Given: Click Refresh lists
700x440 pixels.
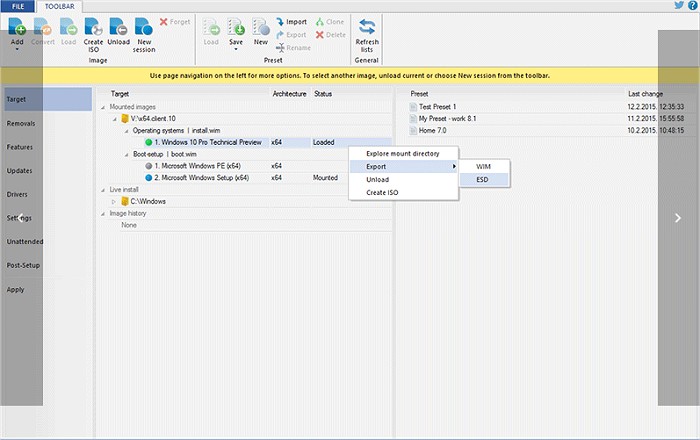Looking at the screenshot, I should [367, 35].
